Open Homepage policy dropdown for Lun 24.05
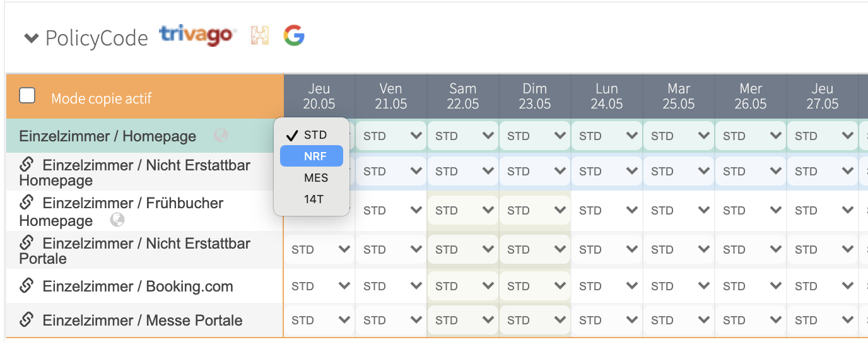 (x=607, y=136)
